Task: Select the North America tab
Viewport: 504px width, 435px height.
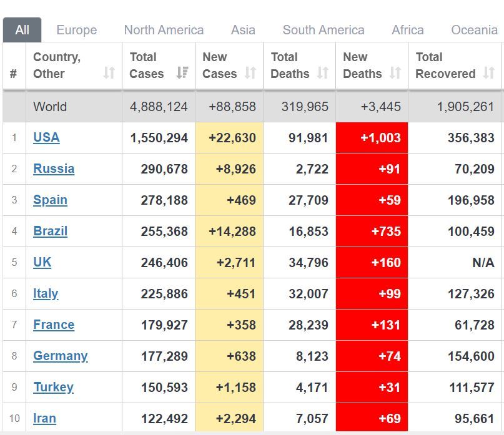Action: coord(164,30)
